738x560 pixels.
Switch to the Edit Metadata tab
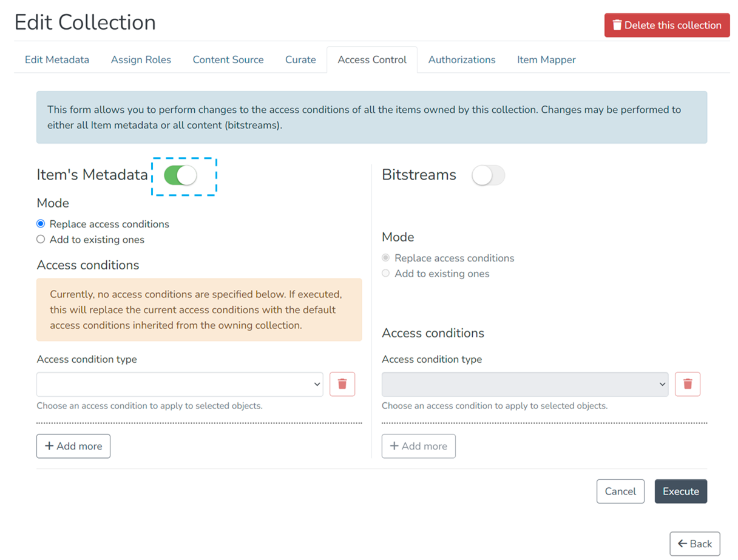57,59
